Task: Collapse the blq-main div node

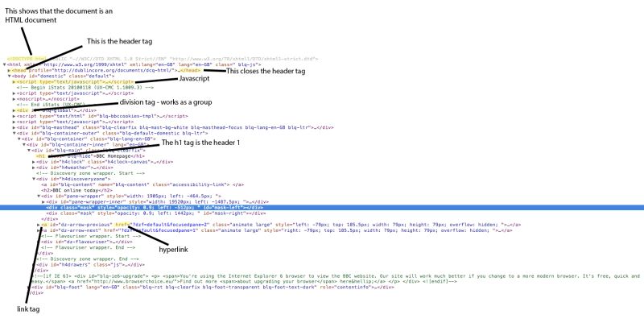Action: click(x=29, y=151)
